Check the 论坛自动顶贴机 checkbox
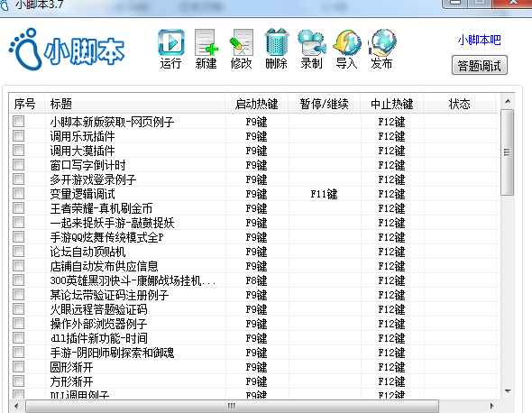This screenshot has width=532, height=413. point(18,251)
